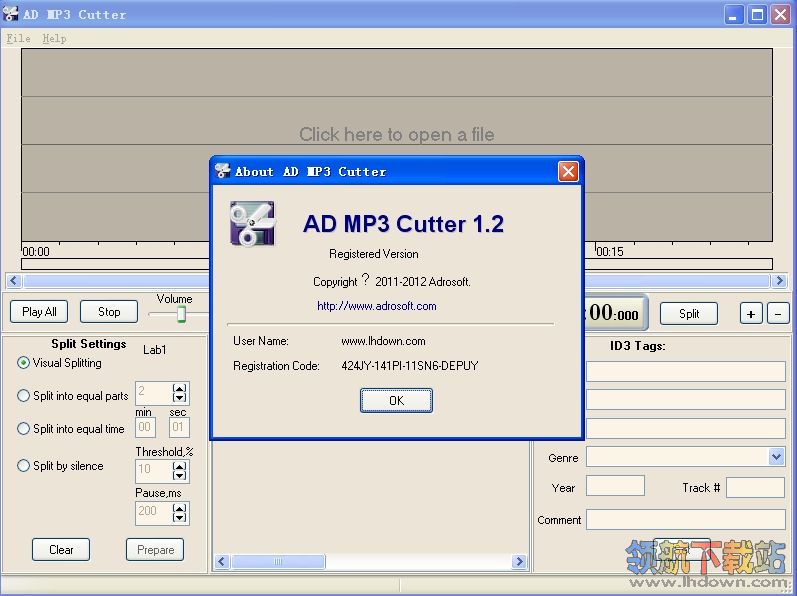This screenshot has height=596, width=797.
Task: Click 'Click here to open a file' area
Action: (x=396, y=135)
